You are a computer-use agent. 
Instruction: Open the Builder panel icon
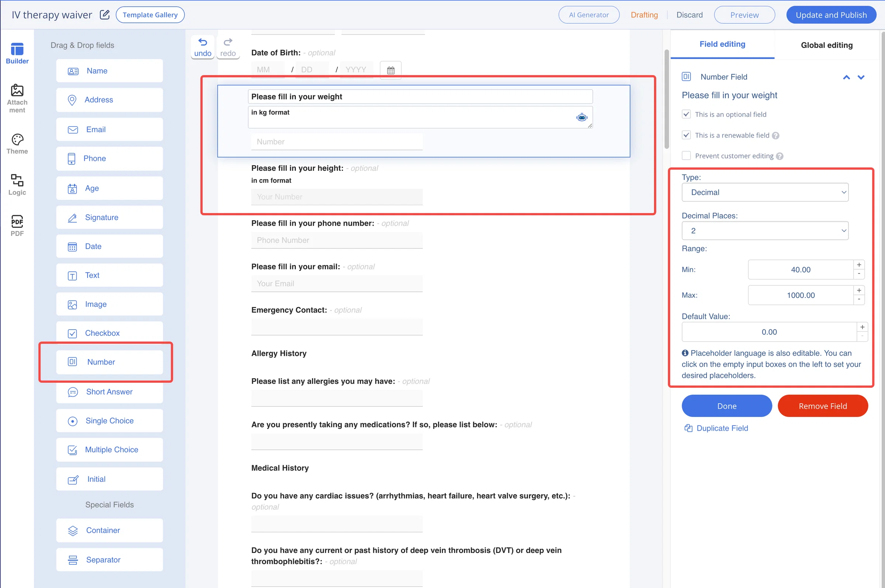[x=17, y=49]
